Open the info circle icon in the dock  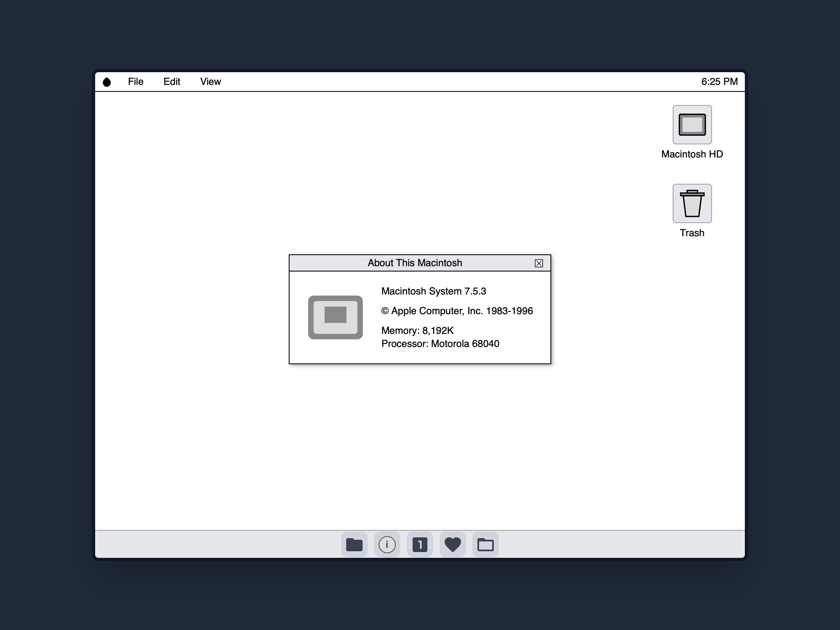[387, 544]
